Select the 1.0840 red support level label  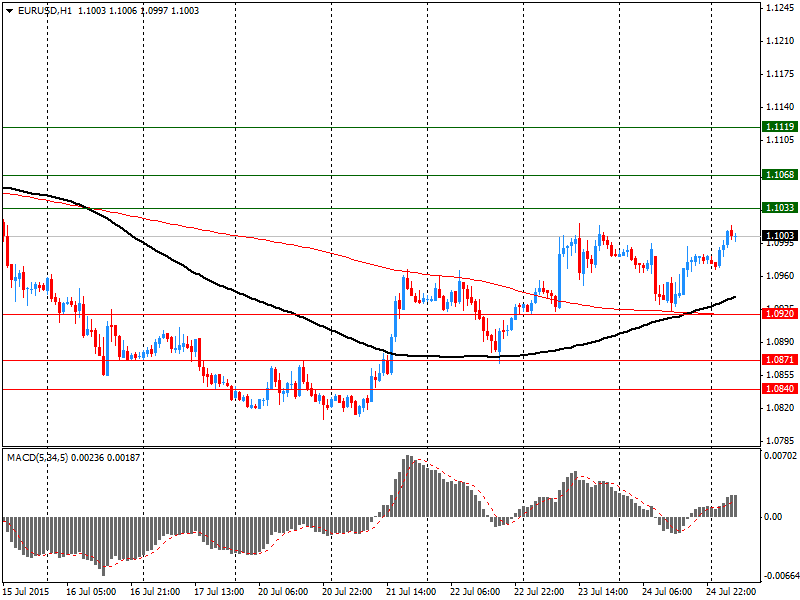(780, 389)
